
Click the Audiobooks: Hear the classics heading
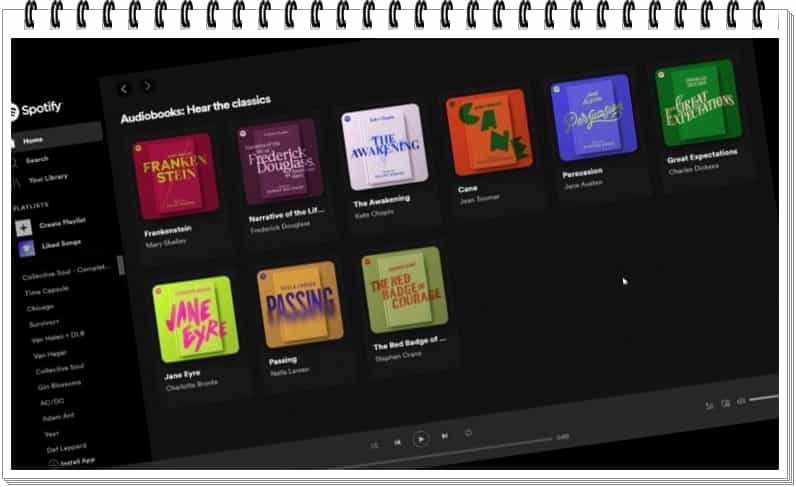195,108
